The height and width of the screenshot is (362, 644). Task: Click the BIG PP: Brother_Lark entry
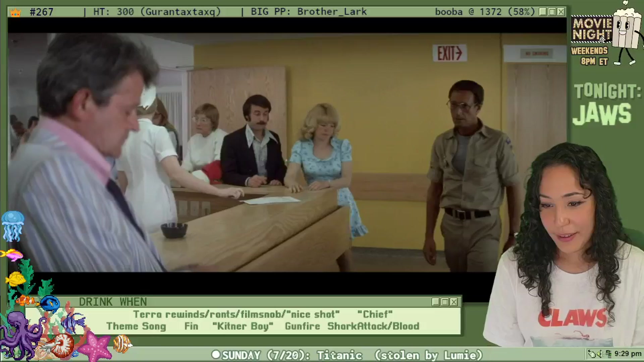coord(309,12)
